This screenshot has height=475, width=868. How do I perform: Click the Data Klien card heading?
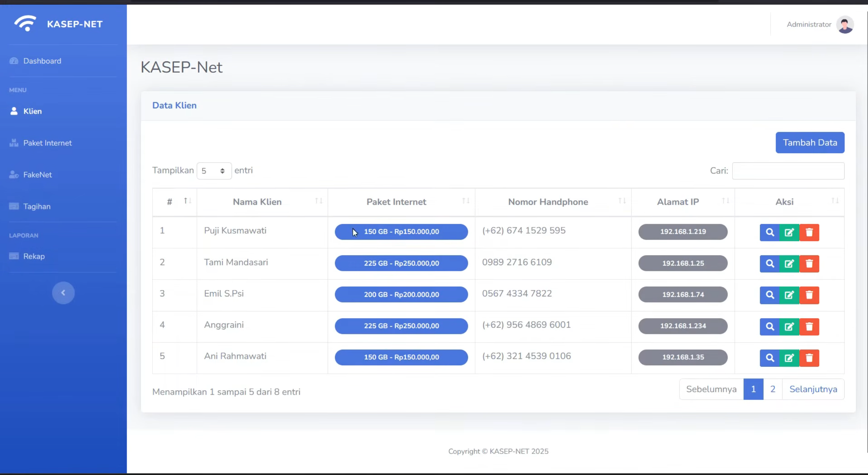[x=174, y=105]
